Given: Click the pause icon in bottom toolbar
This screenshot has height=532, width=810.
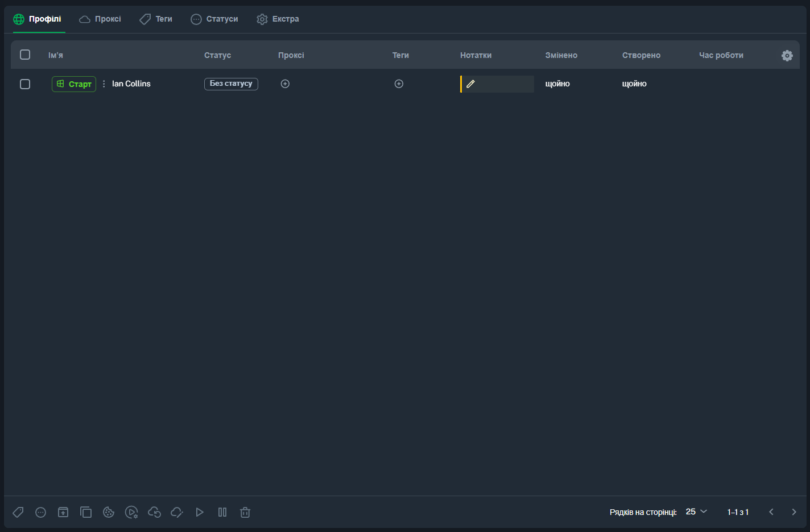Looking at the screenshot, I should click(222, 512).
